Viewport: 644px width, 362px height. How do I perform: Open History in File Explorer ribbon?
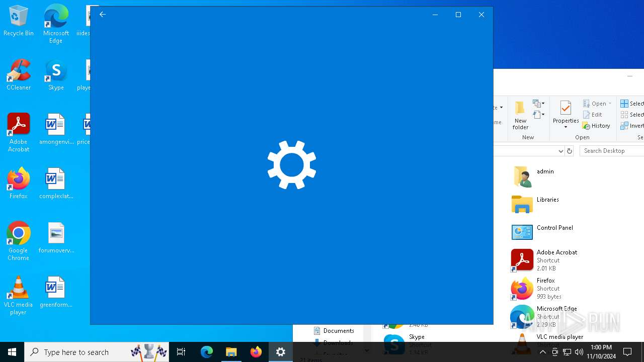coord(597,126)
